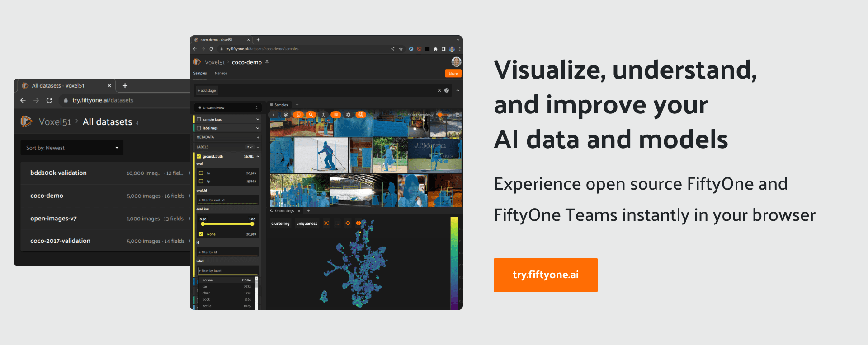Click embeddings pan/move icon
Image resolution: width=868 pixels, height=345 pixels.
pyautogui.click(x=348, y=223)
